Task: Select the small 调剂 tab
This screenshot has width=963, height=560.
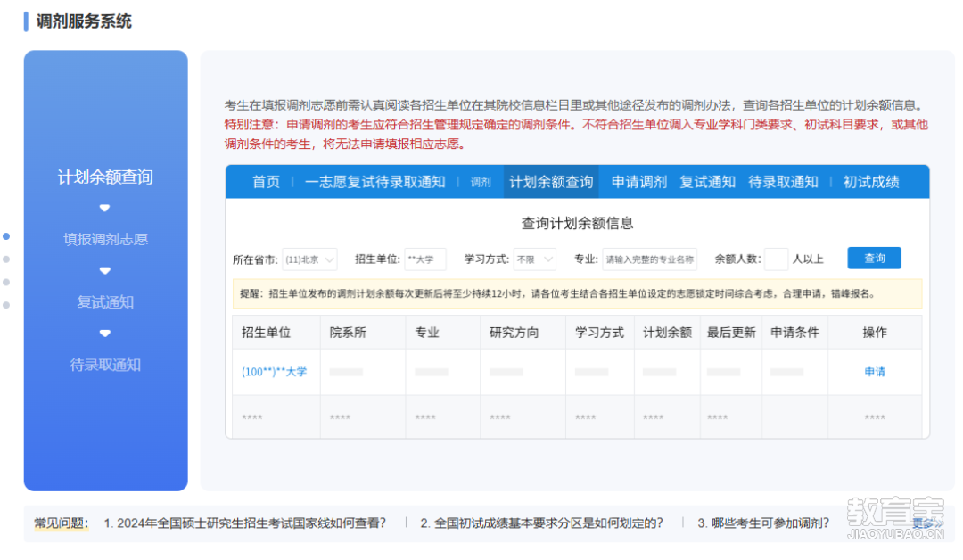Action: click(x=481, y=183)
